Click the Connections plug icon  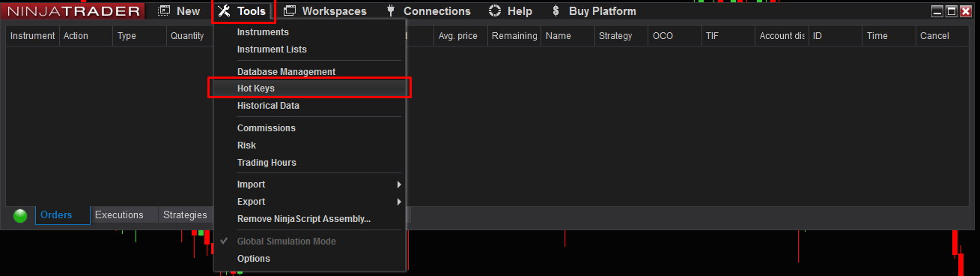coord(391,11)
